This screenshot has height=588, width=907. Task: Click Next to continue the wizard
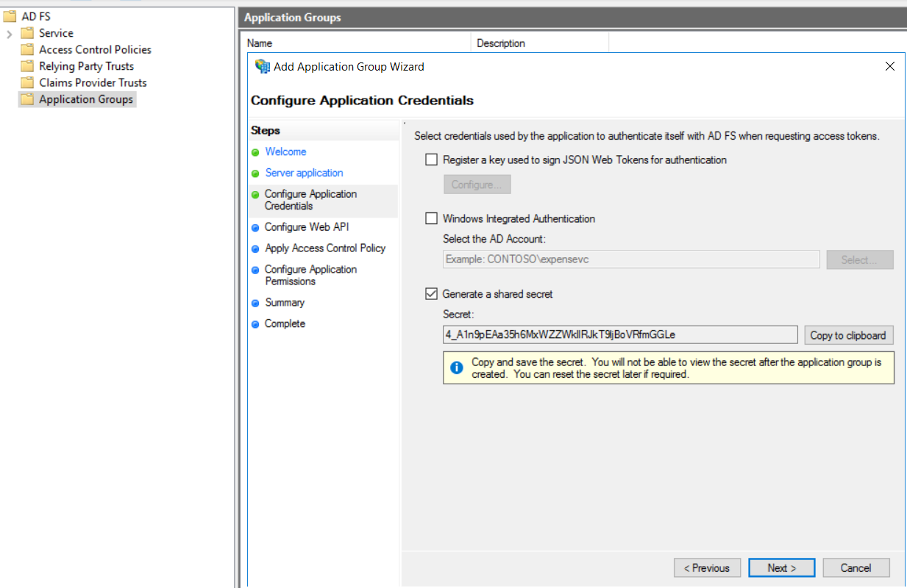781,567
